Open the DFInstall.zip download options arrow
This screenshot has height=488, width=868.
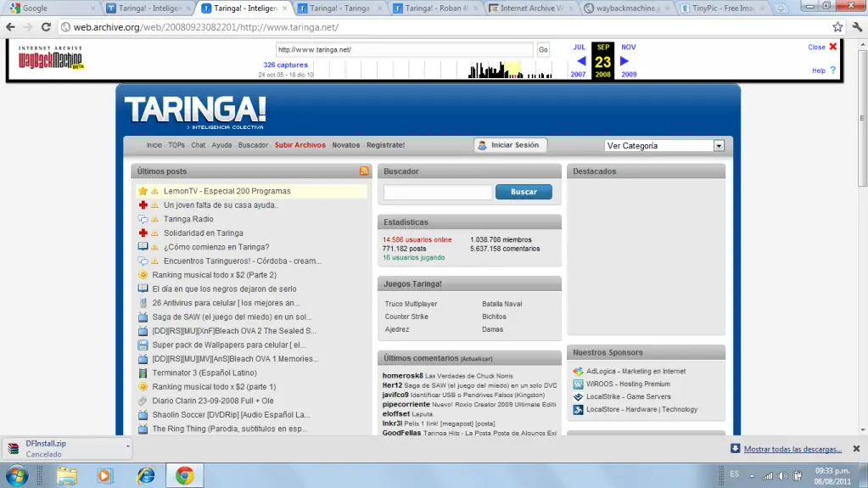pyautogui.click(x=127, y=446)
